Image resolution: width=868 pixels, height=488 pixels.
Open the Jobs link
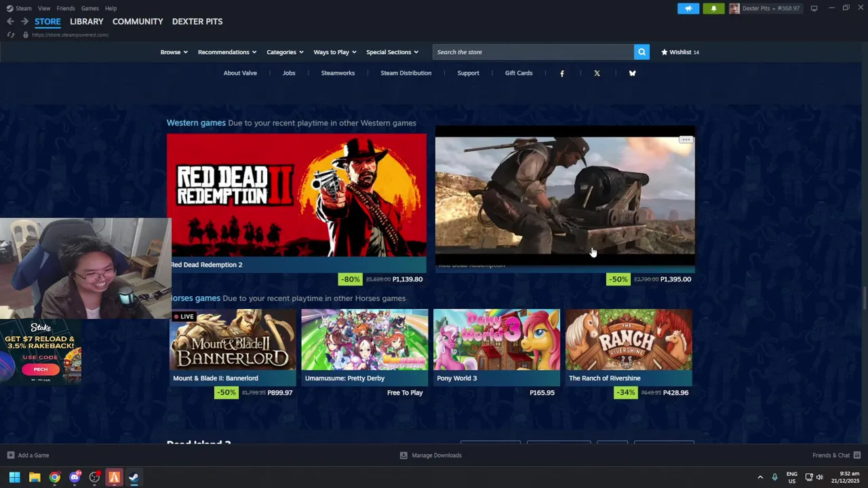tap(289, 73)
